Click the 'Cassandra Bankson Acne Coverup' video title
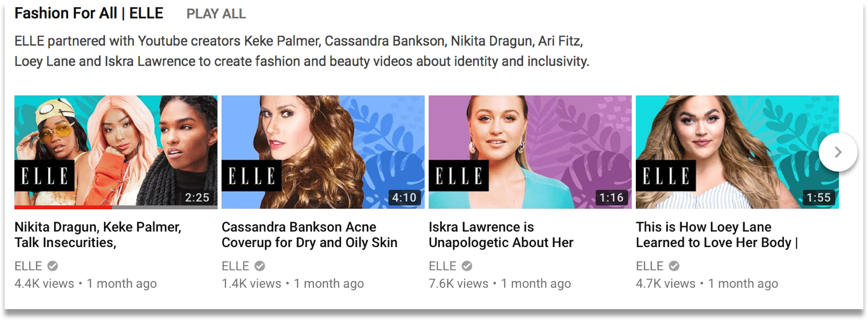868x320 pixels. coord(309,235)
